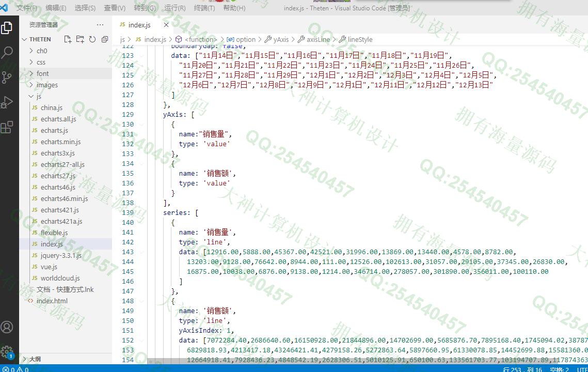Click the errors and warnings status indicator

(x=15, y=369)
